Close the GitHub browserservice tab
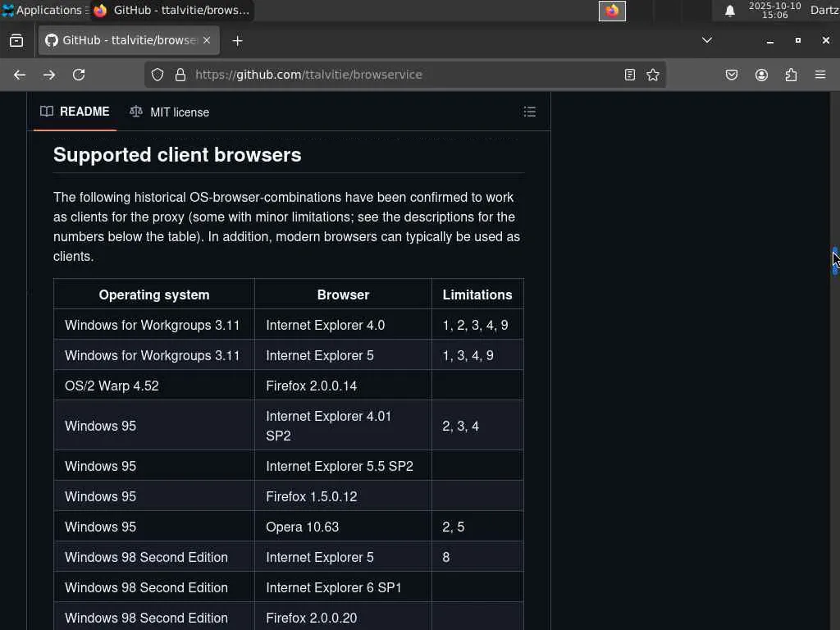 (x=207, y=40)
